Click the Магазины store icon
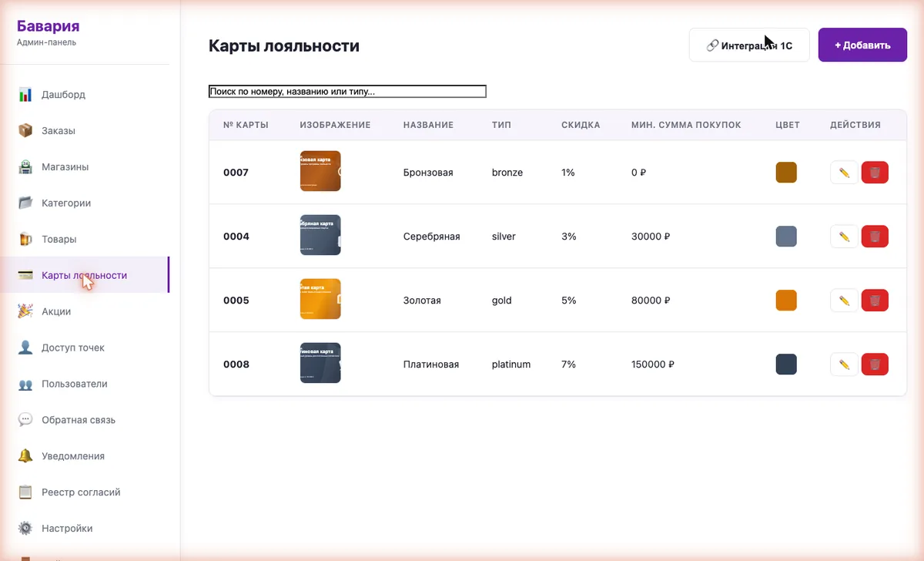Screen dimensions: 924x561 (x=25, y=167)
